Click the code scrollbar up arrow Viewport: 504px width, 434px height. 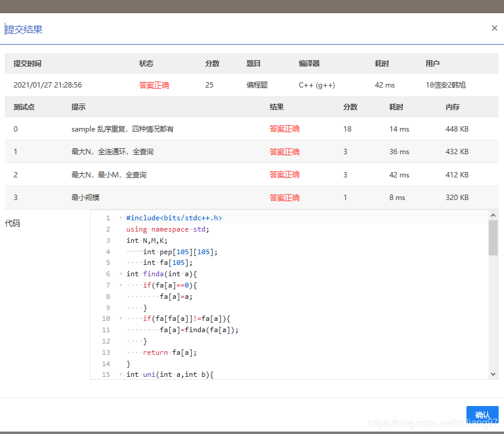click(x=493, y=216)
